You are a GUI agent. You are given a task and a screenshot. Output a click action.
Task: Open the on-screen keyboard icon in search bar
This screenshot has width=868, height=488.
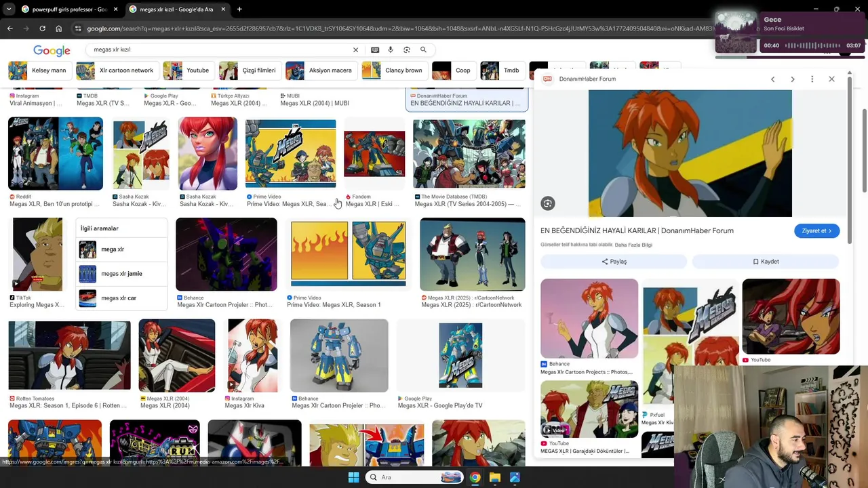[375, 49]
